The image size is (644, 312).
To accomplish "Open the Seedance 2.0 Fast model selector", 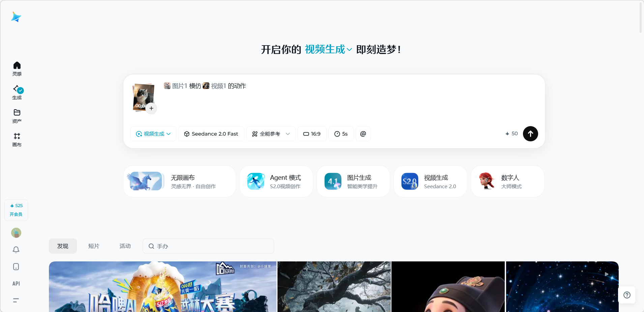I will coord(211,134).
